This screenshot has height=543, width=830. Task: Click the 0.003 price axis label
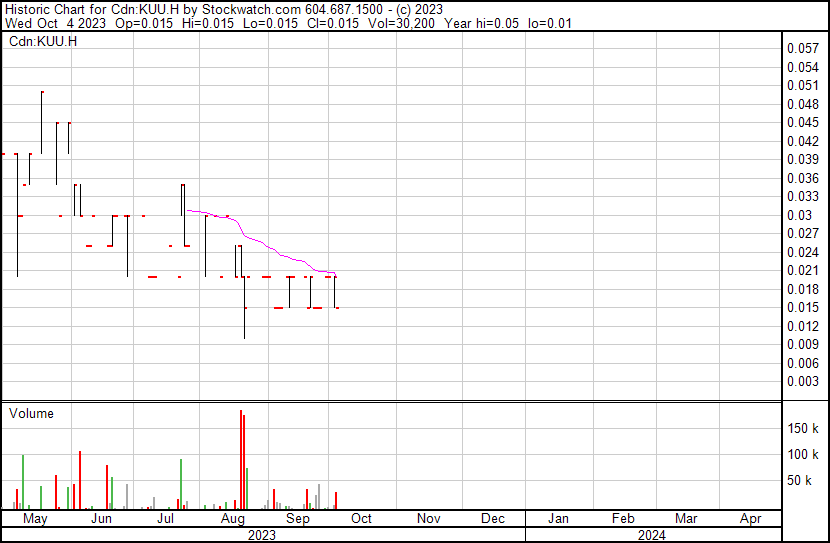coord(803,382)
